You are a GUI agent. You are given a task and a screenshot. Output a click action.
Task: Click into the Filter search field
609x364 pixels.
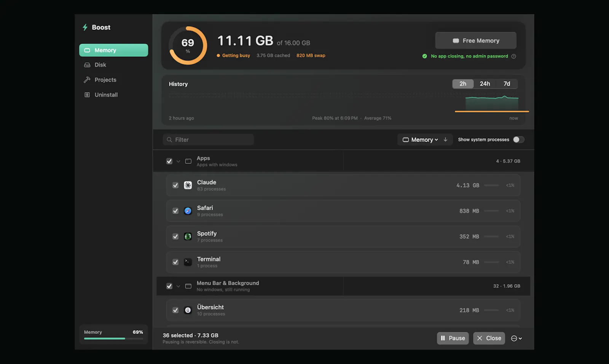point(208,140)
